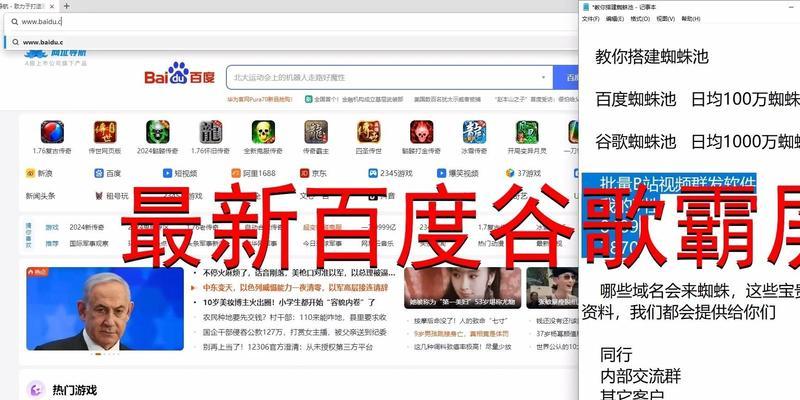Viewport: 800px width, 400px height.
Task: Click the browser address bar field
Action: 291,22
